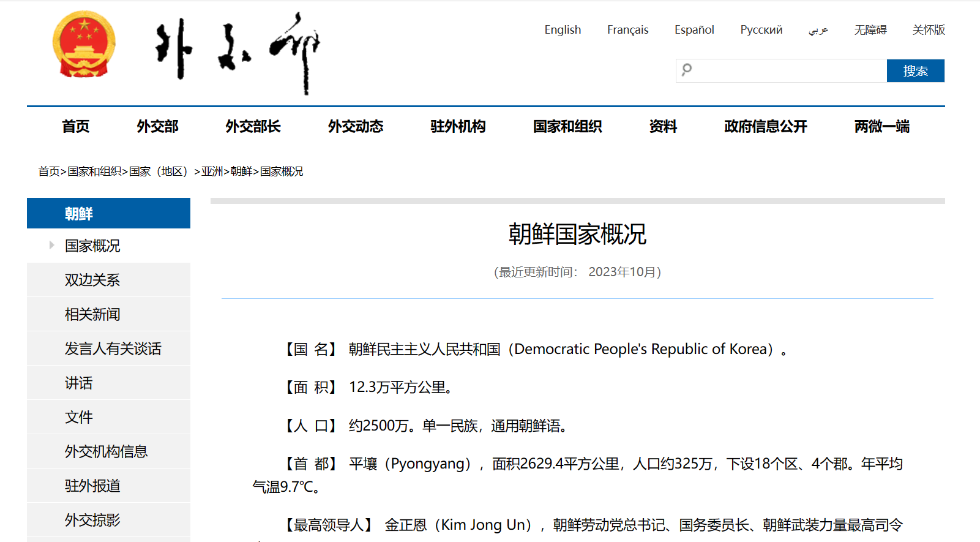The height and width of the screenshot is (542, 980).
Task: Open the Español version link
Action: [694, 30]
